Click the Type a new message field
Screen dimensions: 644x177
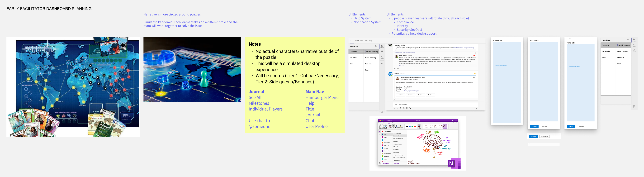[x=436, y=105]
